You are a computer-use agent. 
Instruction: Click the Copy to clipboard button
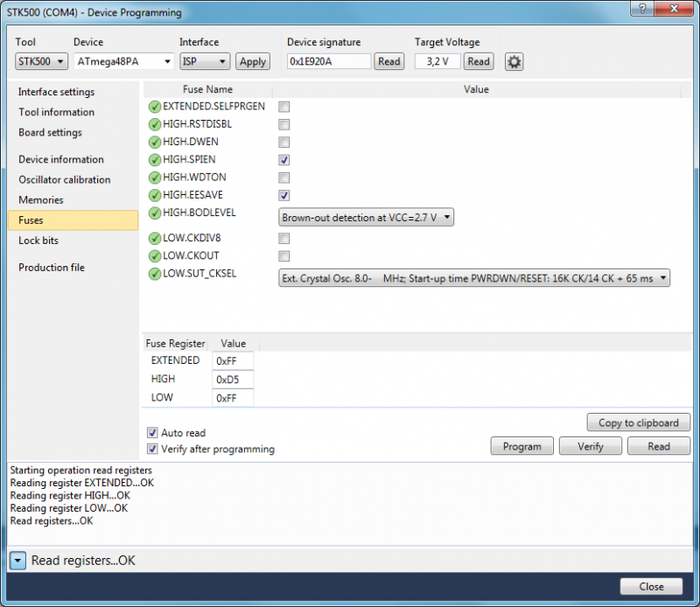coord(638,422)
